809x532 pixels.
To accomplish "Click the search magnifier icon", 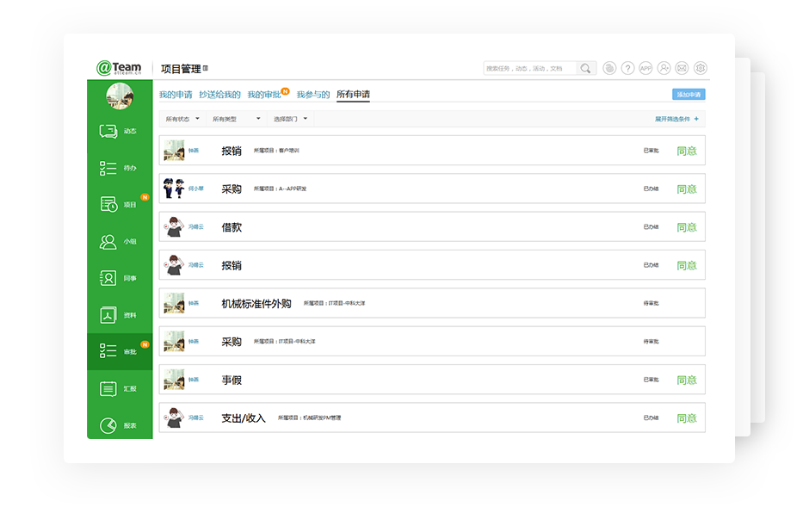I will coord(585,68).
